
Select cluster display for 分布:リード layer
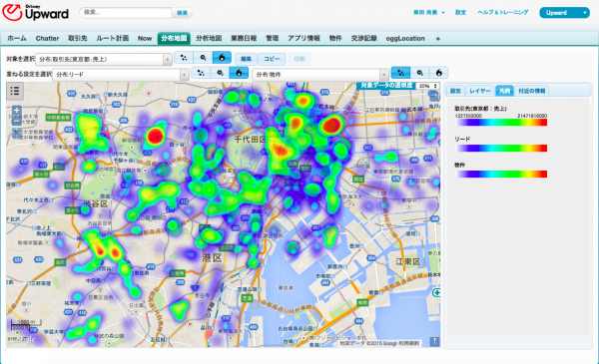[220, 73]
